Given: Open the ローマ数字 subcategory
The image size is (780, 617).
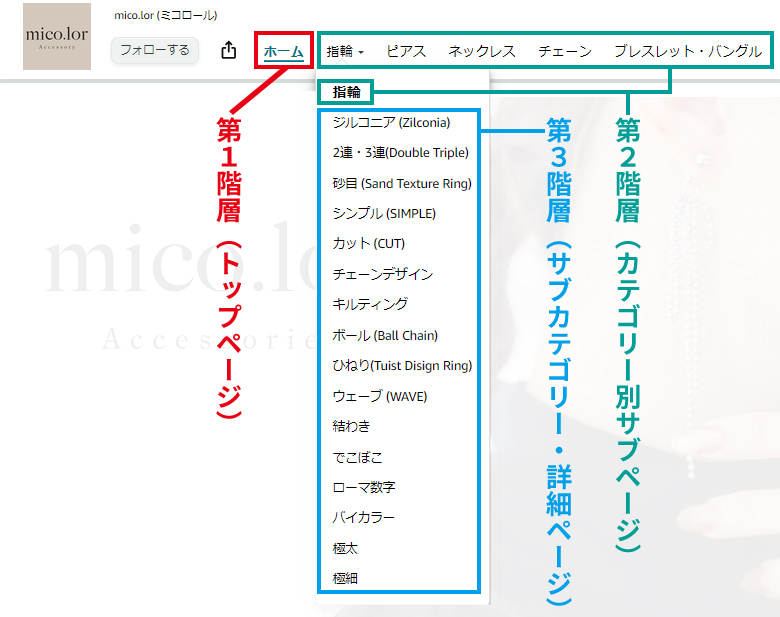Looking at the screenshot, I should pyautogui.click(x=364, y=487).
